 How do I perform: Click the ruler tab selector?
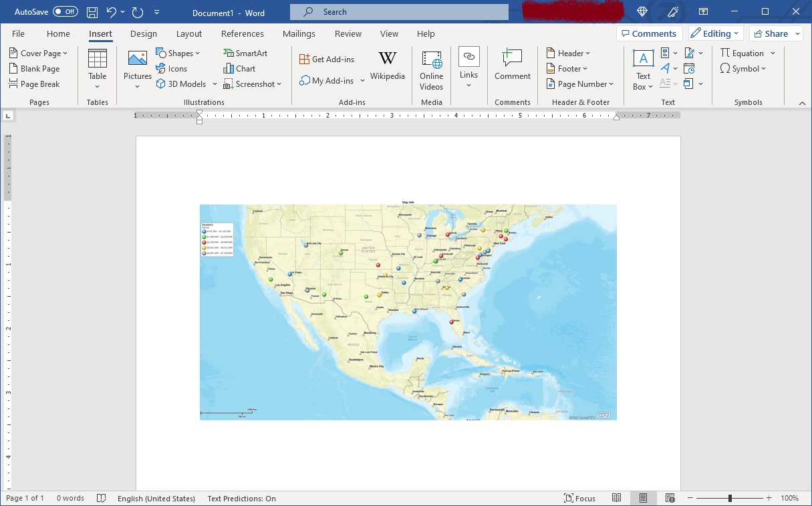8,116
